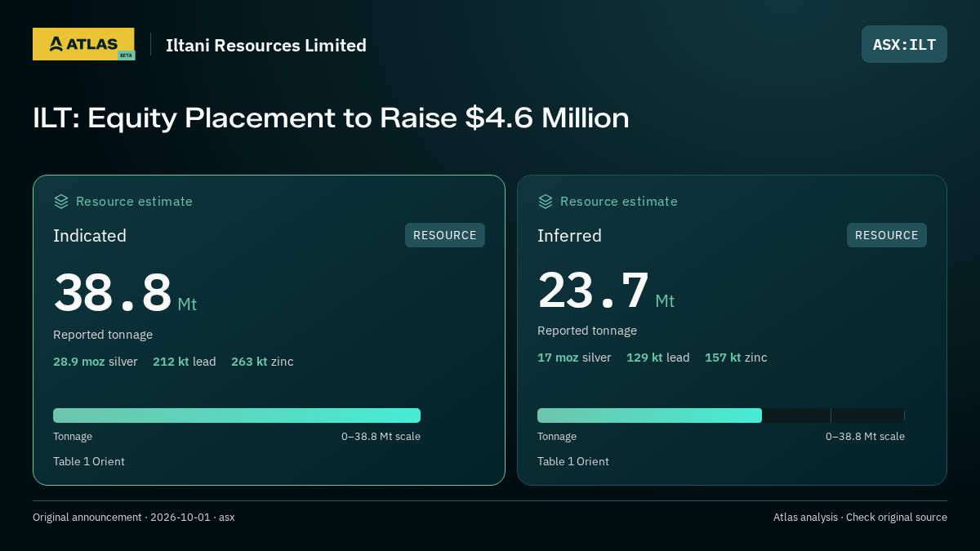Viewport: 980px width, 551px height.
Task: Select the ASX:ILT ticker badge
Action: 904,44
